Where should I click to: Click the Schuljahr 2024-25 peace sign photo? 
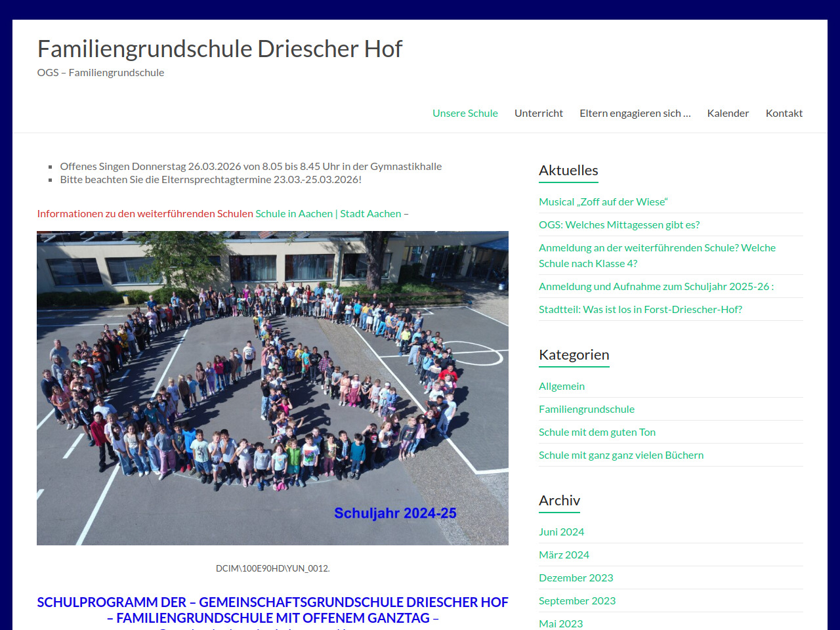272,387
